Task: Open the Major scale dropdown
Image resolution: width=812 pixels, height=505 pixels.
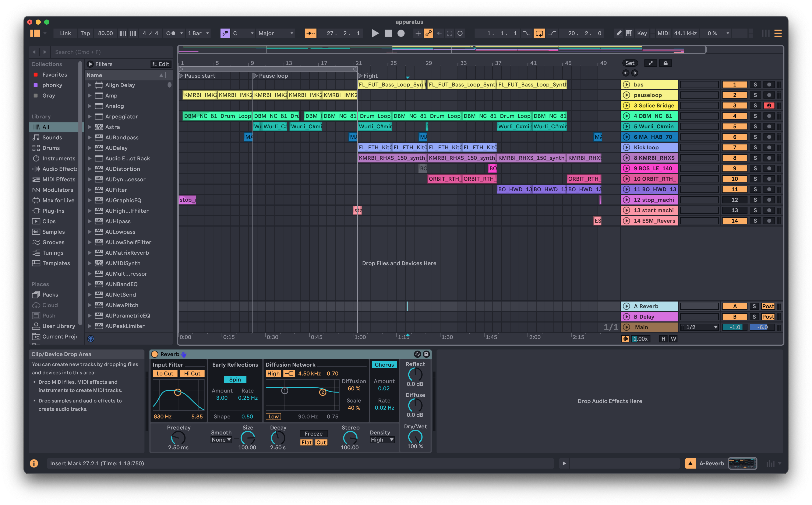Action: (x=276, y=33)
